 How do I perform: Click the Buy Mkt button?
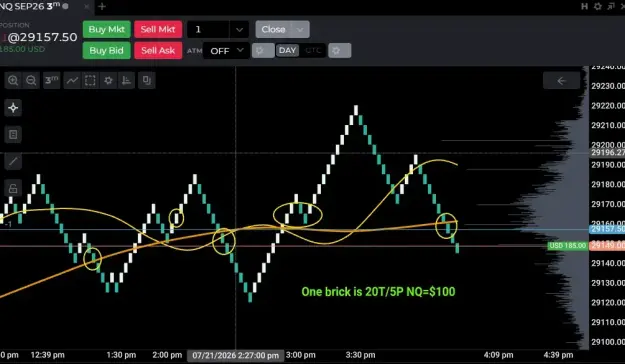click(x=106, y=30)
